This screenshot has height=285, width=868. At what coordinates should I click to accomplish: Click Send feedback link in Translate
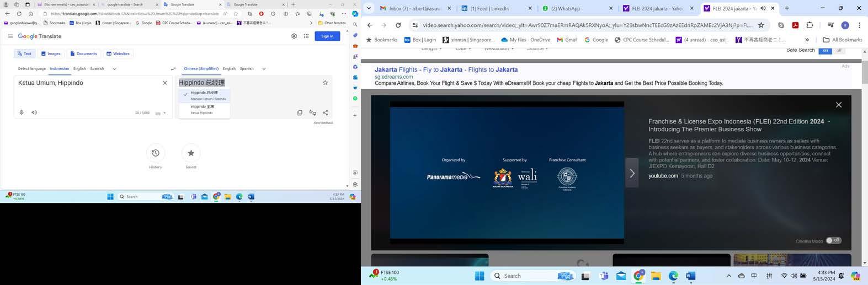(323, 123)
